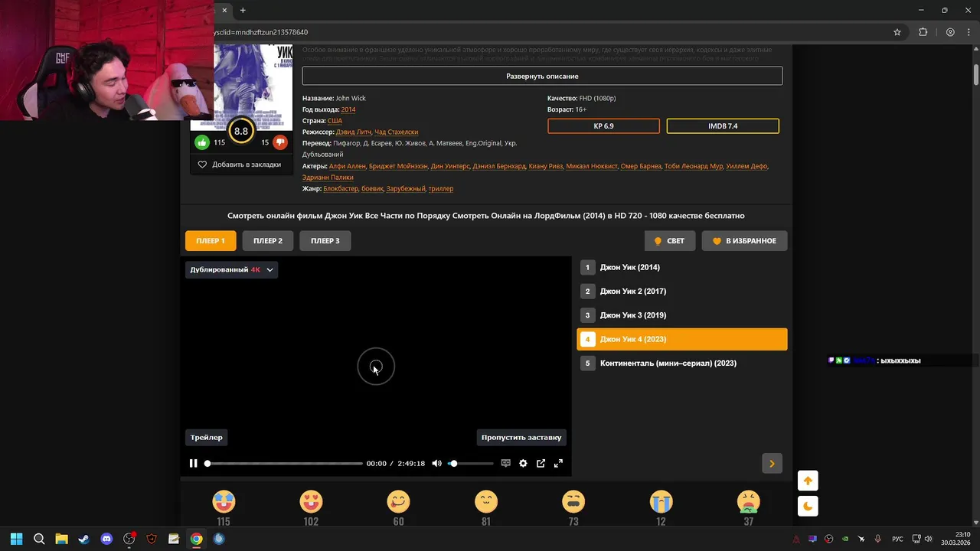Click the scroll-to-top arrow button
The height and width of the screenshot is (551, 980).
808,481
